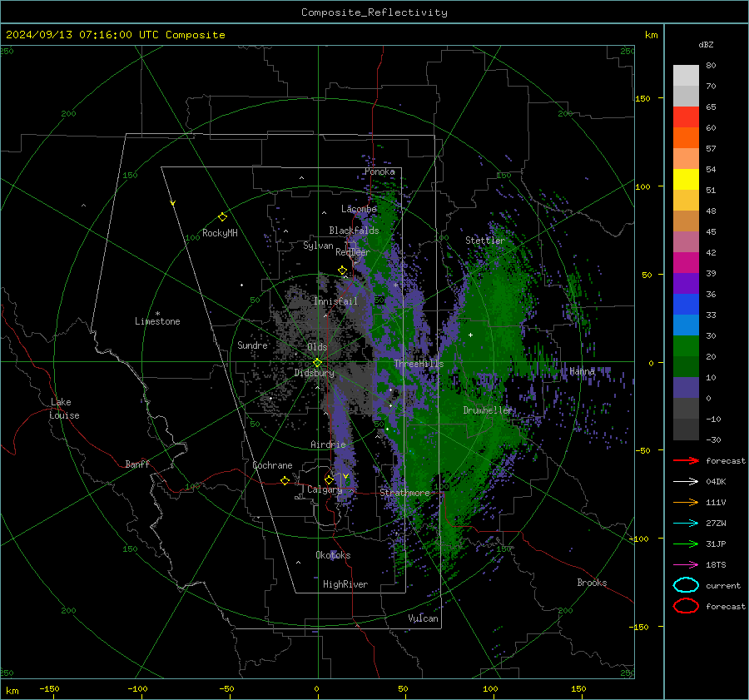This screenshot has height=700, width=749.
Task: Click the Airdrie label
Action: [328, 444]
